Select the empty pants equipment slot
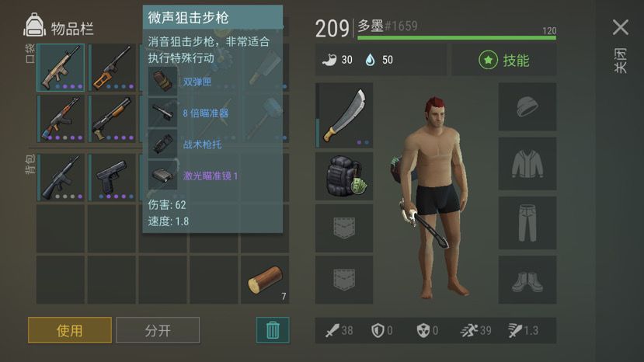This screenshot has height=362, width=644. coord(527,223)
